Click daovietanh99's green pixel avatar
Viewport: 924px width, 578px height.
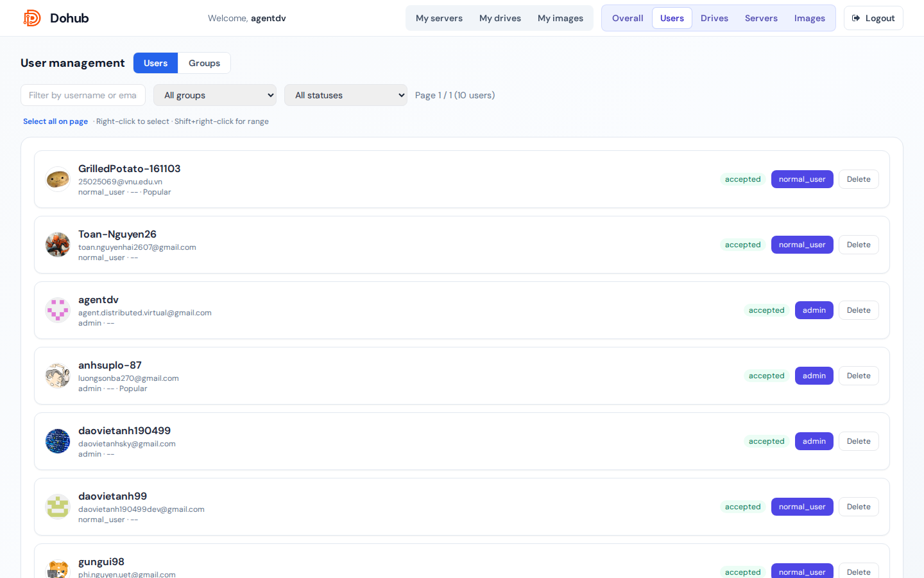point(58,507)
